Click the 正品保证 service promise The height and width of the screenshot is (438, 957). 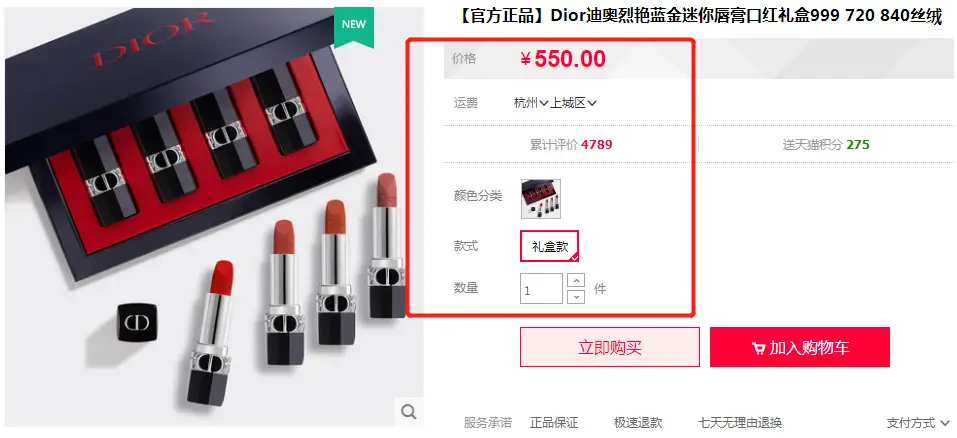tap(554, 423)
